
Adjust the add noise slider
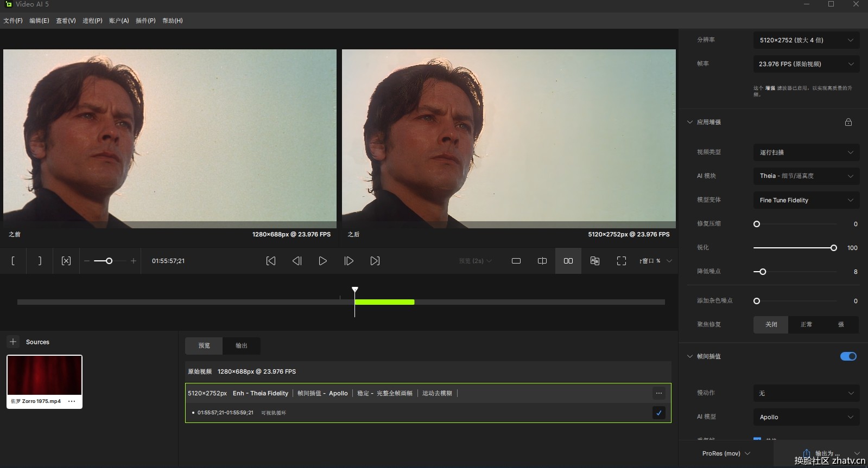(x=757, y=301)
